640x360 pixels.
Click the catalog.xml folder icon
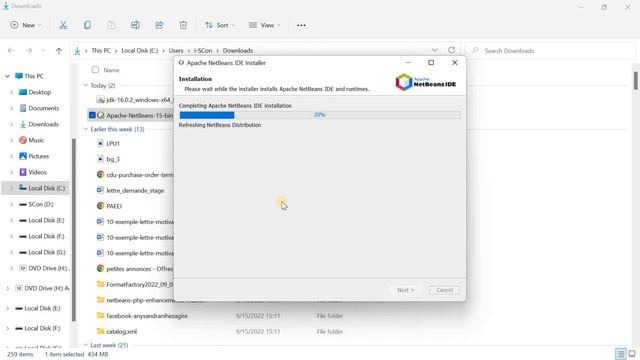[x=100, y=331]
